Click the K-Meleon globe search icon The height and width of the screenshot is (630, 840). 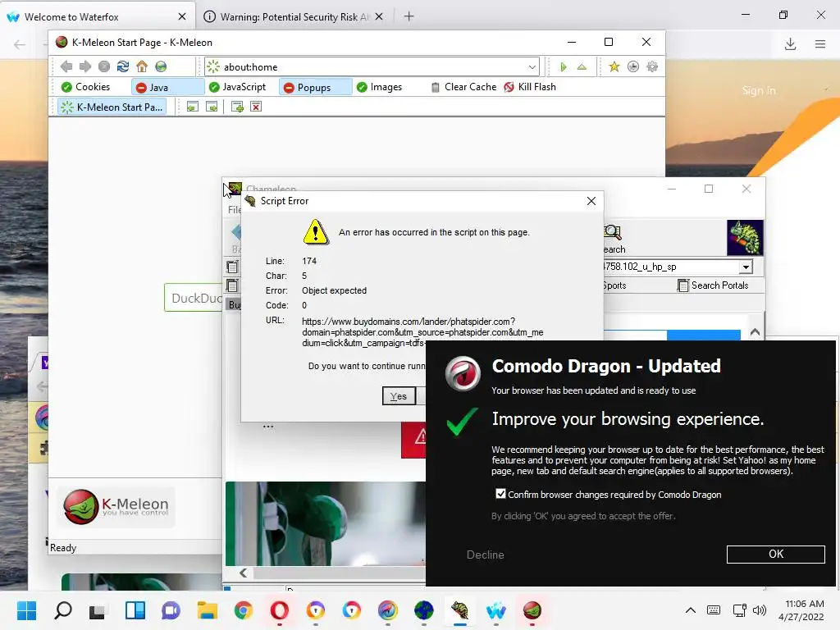tap(161, 66)
